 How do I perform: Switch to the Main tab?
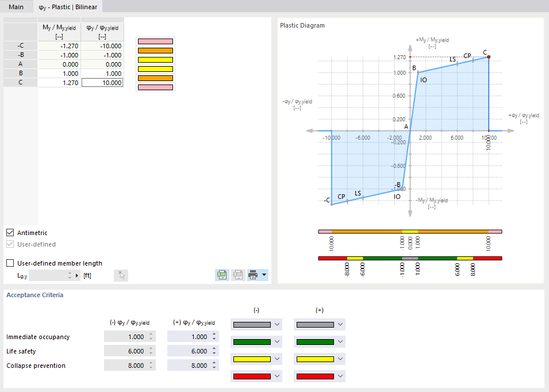coord(16,7)
